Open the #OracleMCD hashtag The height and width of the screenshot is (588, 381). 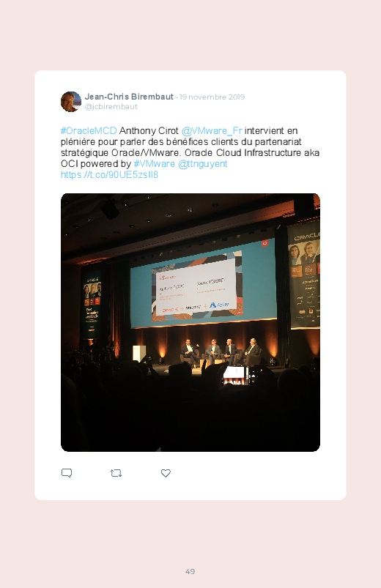click(x=89, y=130)
